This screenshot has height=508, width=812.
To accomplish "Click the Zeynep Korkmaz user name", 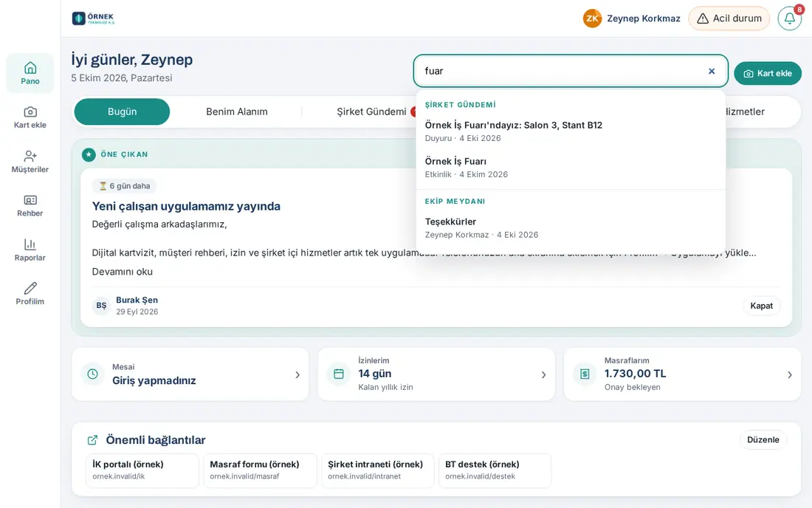I will (644, 18).
